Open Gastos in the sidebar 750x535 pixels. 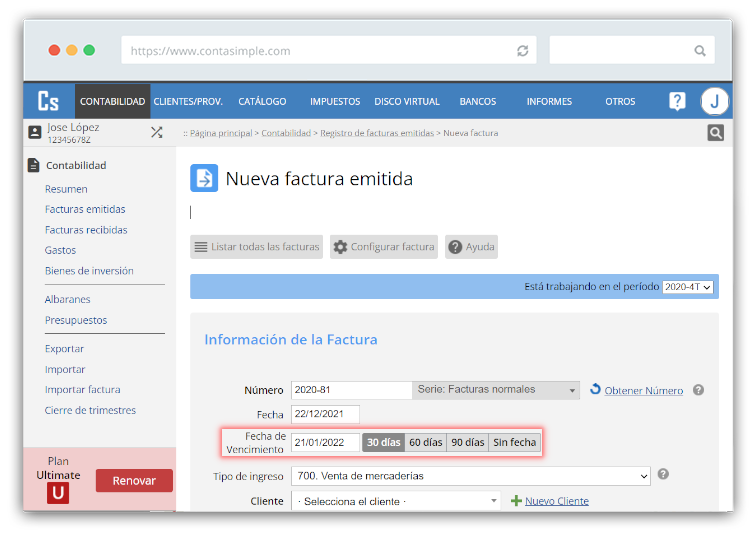[60, 250]
